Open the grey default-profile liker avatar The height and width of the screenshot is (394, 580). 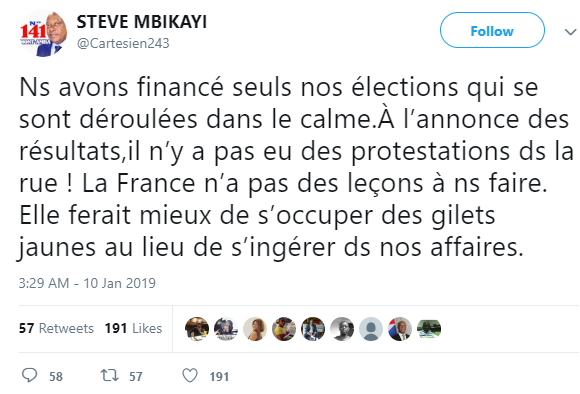371,329
